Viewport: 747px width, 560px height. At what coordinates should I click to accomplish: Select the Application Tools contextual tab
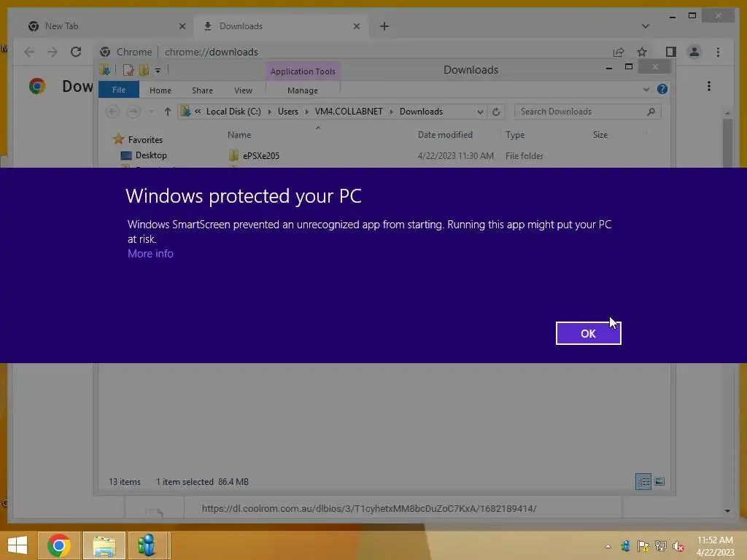303,71
